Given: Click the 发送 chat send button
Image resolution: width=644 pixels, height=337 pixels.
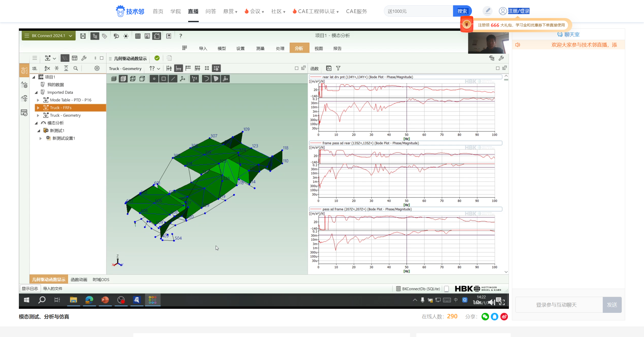Looking at the screenshot, I should 612,305.
